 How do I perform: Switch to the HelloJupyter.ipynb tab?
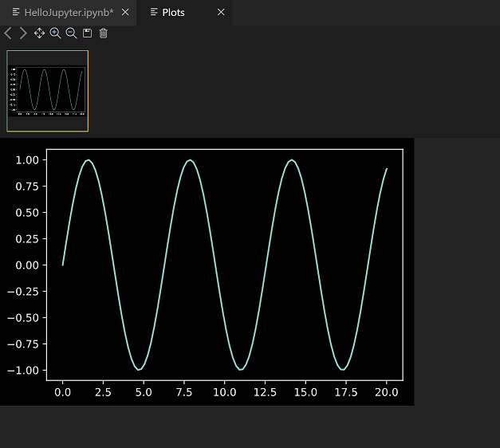click(x=68, y=13)
